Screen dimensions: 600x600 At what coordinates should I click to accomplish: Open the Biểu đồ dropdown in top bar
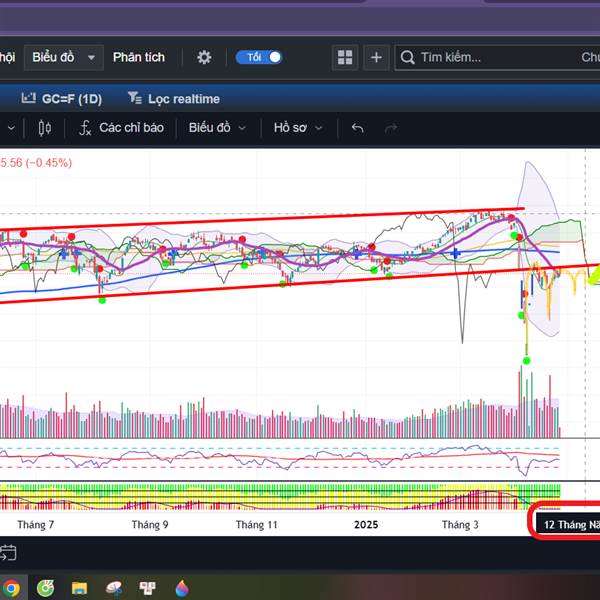(64, 57)
